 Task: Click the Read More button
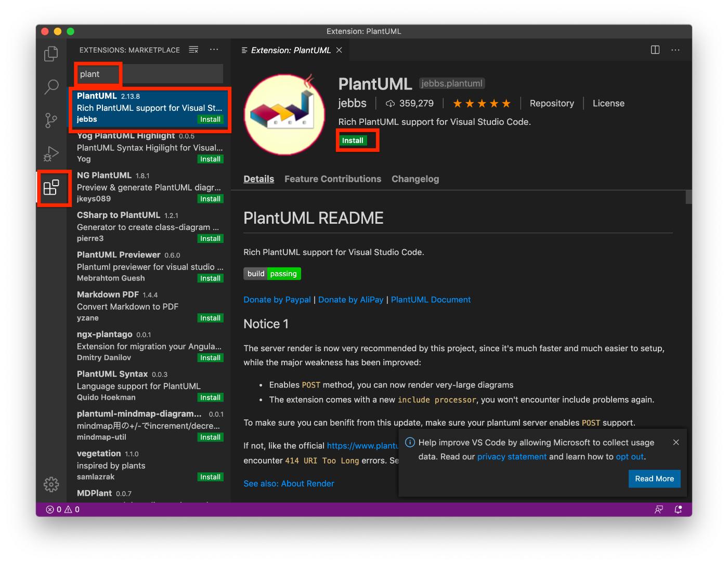click(x=655, y=479)
